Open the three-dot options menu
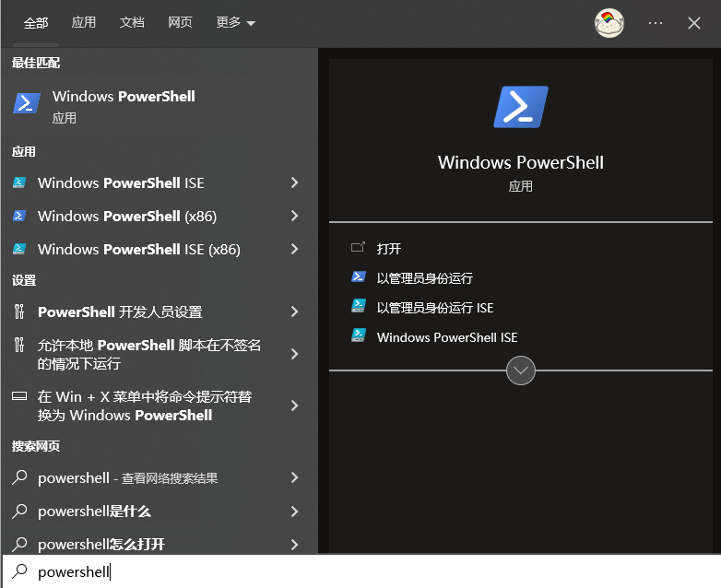The width and height of the screenshot is (721, 588). (x=656, y=23)
